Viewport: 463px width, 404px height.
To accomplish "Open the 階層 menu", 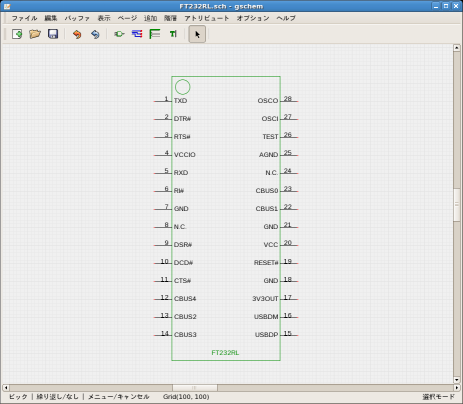I will pos(170,18).
